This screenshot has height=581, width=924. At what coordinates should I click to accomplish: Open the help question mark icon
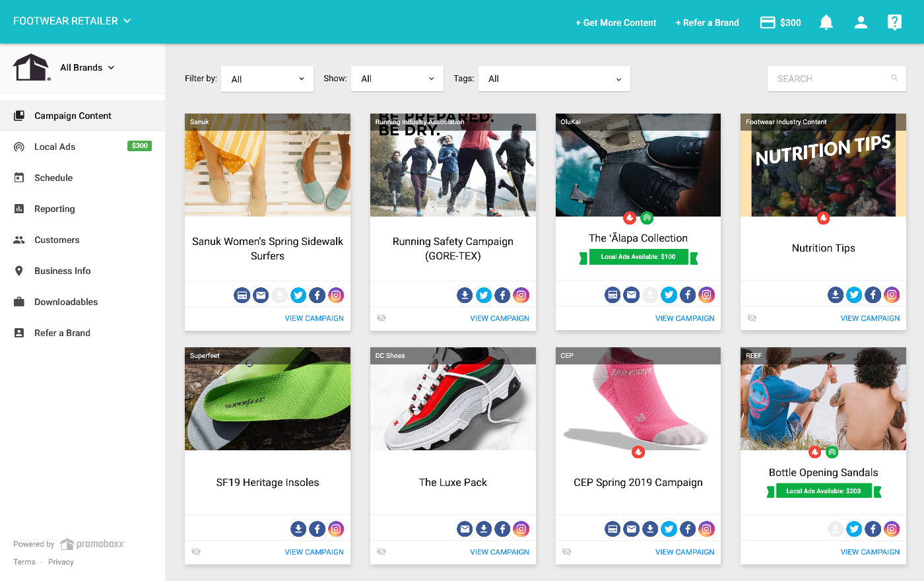click(x=894, y=22)
